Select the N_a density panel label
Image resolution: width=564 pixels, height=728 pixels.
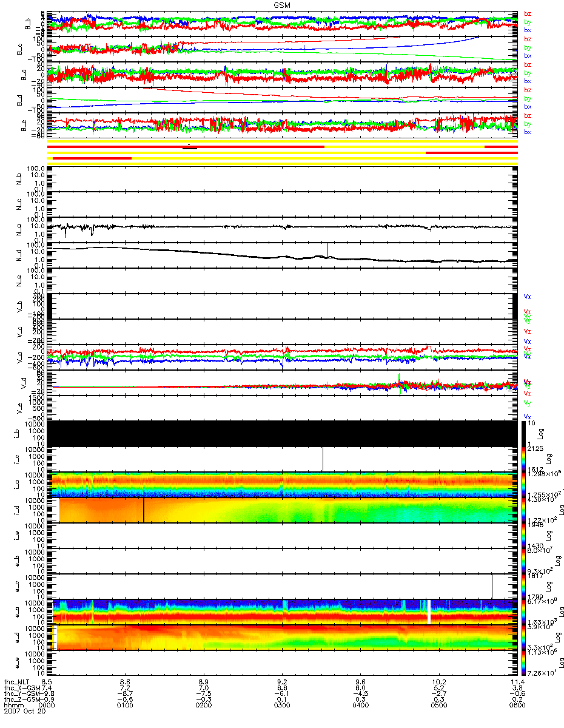(19, 230)
